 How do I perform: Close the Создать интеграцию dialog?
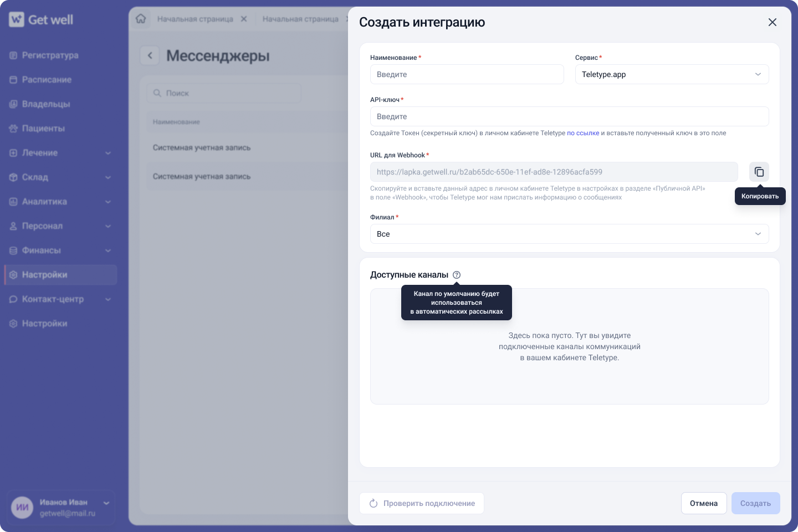tap(773, 22)
